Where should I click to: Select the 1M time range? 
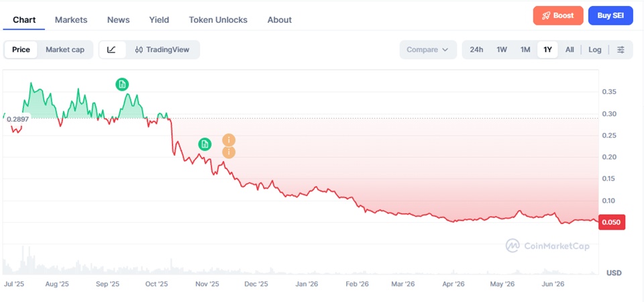click(x=525, y=50)
